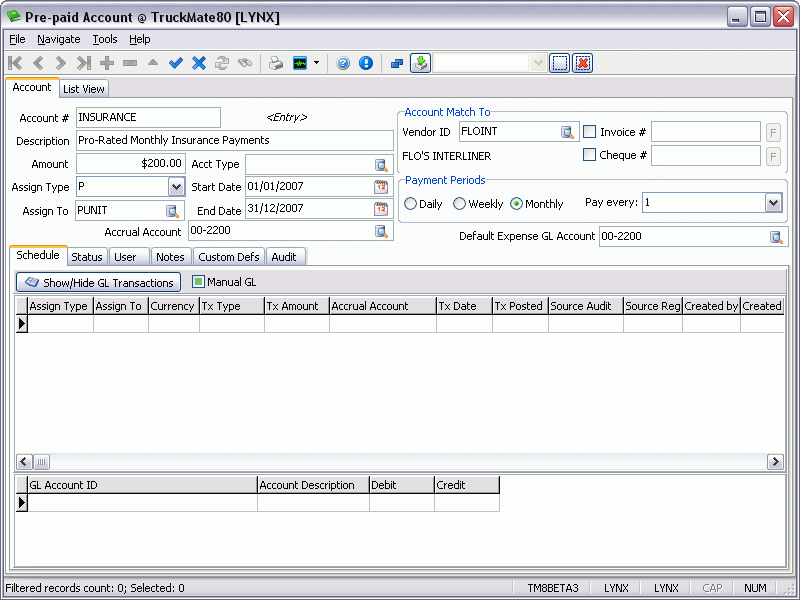Enable the Invoice # checkbox
The image size is (800, 600).
pos(590,132)
